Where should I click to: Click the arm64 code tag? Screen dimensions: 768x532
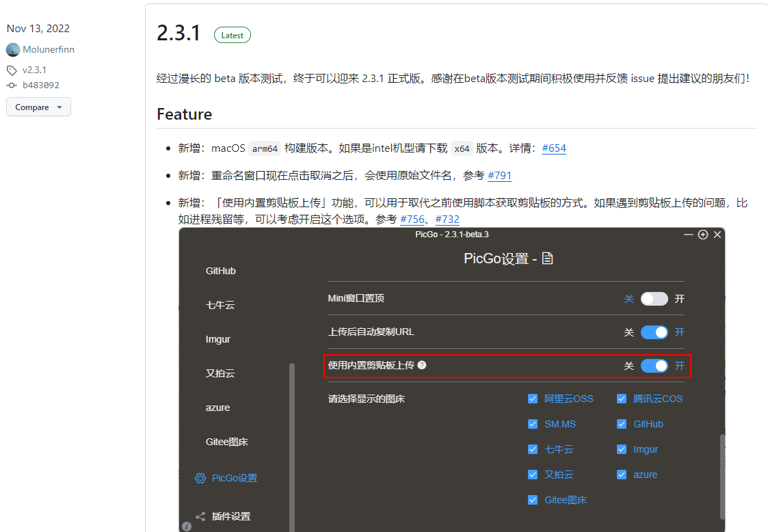tap(265, 148)
